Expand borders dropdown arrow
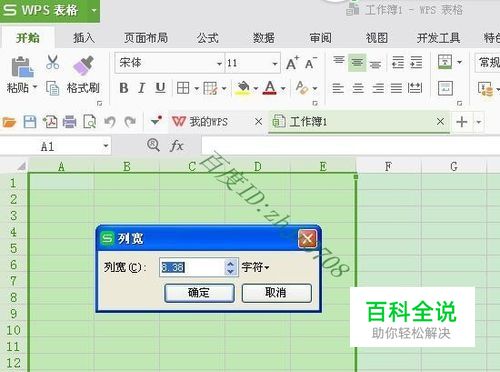The height and width of the screenshot is (372, 500). coord(196,89)
